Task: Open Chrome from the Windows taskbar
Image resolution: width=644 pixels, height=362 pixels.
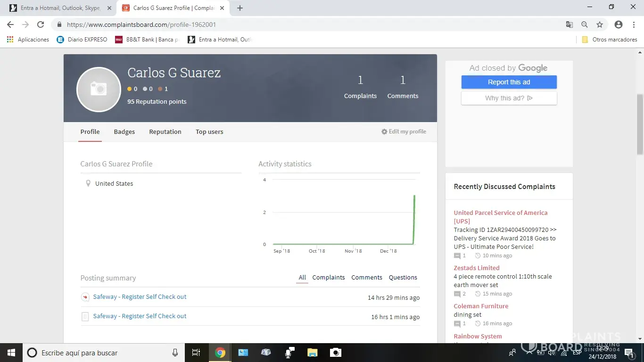Action: (x=220, y=353)
